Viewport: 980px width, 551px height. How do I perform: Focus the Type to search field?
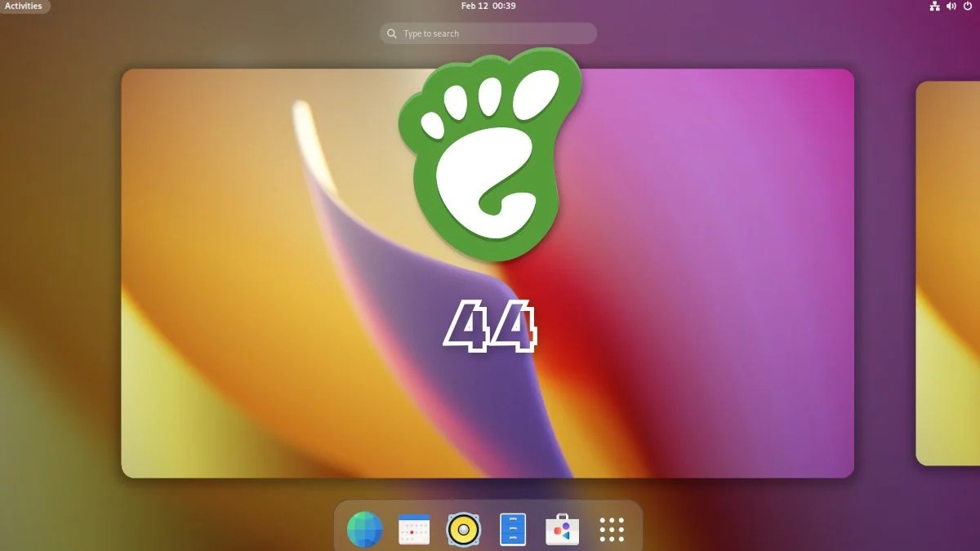tap(488, 33)
